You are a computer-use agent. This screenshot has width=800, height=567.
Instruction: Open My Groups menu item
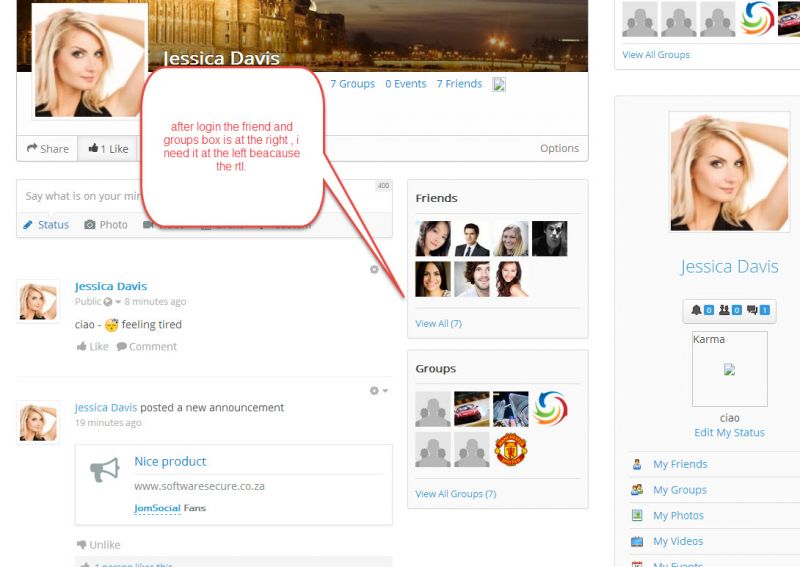pyautogui.click(x=680, y=490)
